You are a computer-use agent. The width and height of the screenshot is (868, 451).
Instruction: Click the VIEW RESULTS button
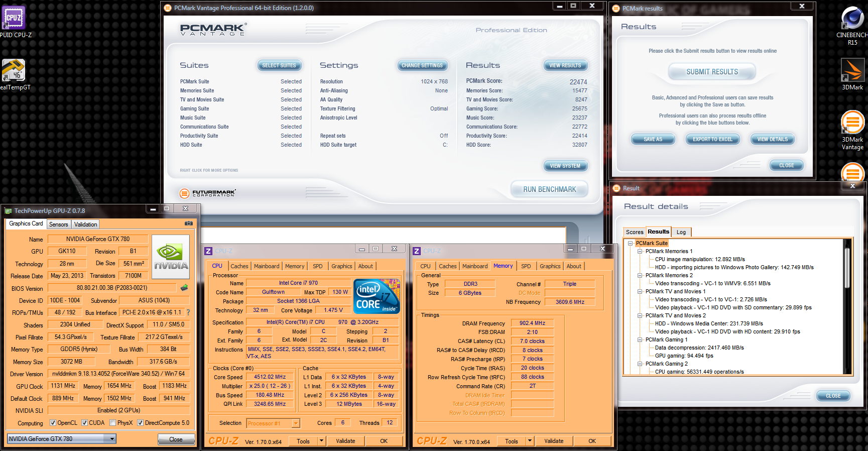565,65
